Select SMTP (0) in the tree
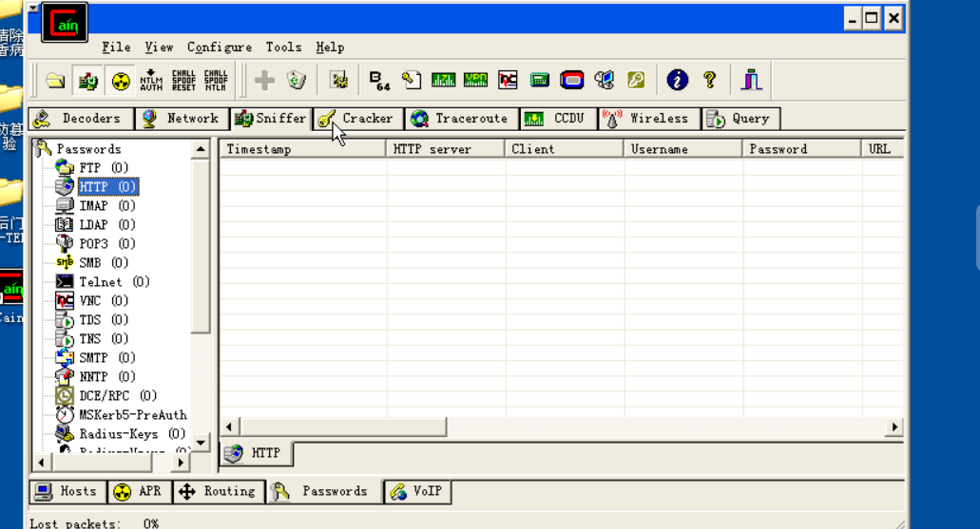The height and width of the screenshot is (529, 980). point(107,358)
